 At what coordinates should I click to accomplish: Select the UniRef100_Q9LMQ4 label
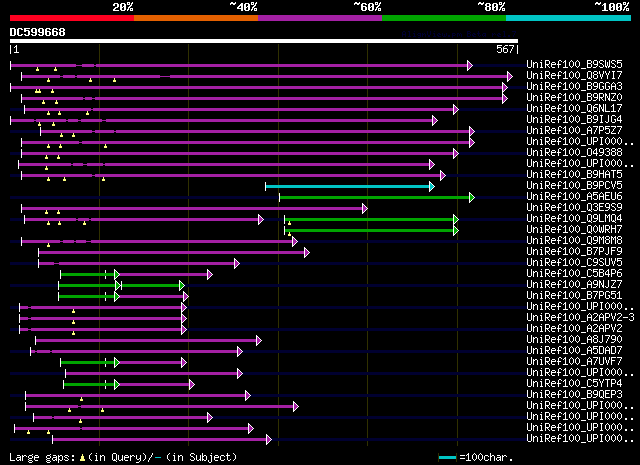pyautogui.click(x=574, y=218)
